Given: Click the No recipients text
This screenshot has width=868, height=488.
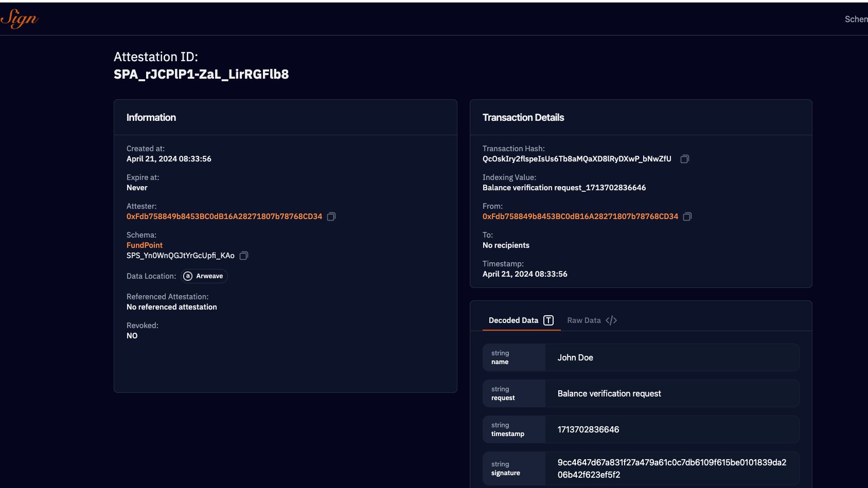Looking at the screenshot, I should pyautogui.click(x=506, y=245).
